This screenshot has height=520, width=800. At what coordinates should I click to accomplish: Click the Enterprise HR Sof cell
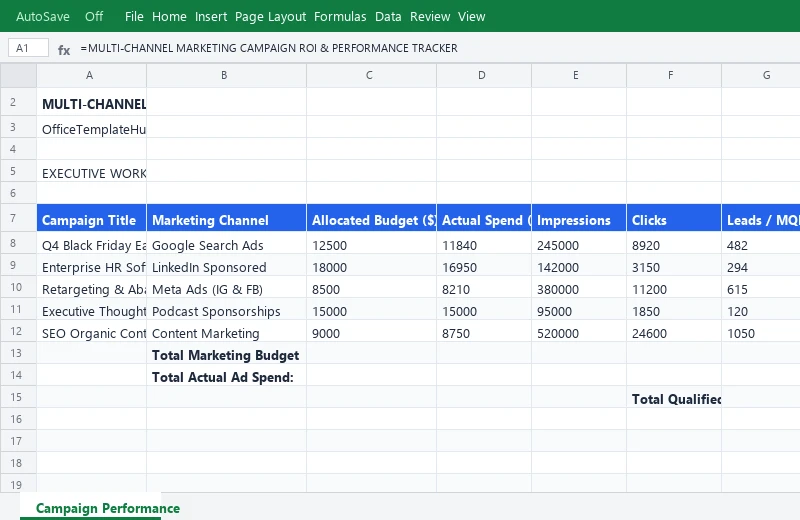(91, 265)
